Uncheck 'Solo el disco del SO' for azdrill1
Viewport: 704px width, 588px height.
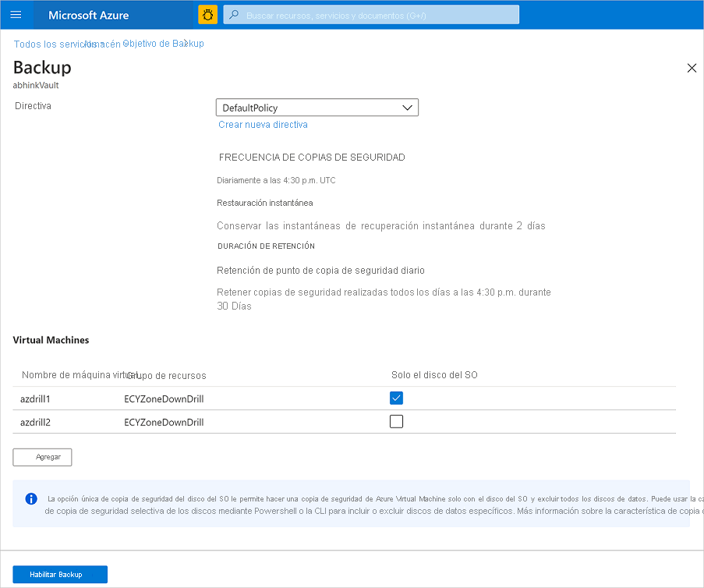coord(396,398)
